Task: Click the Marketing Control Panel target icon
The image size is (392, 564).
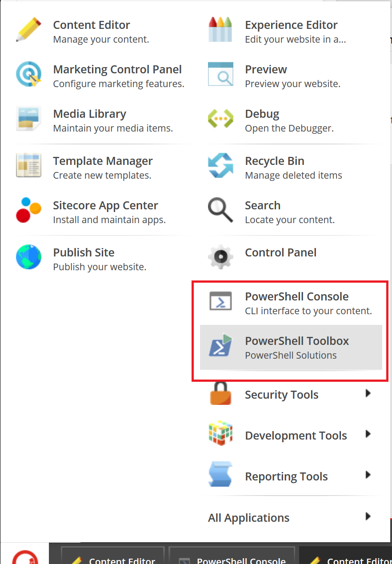Action: 29,74
